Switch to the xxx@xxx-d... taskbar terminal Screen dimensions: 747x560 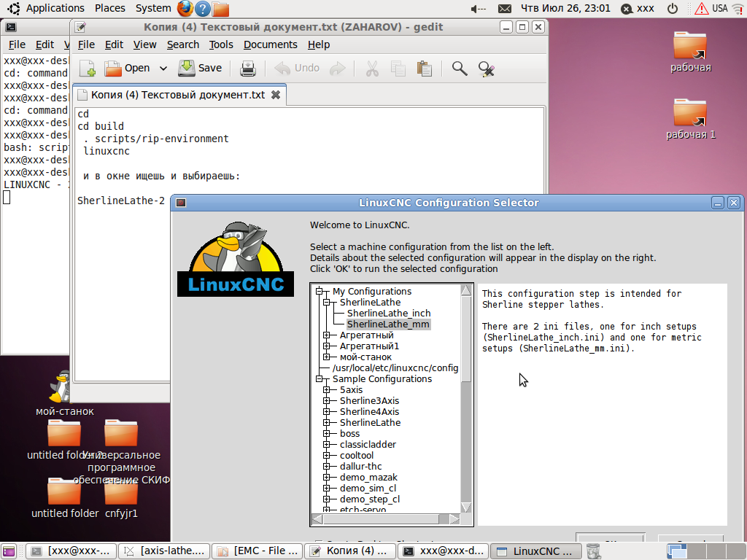click(x=444, y=551)
